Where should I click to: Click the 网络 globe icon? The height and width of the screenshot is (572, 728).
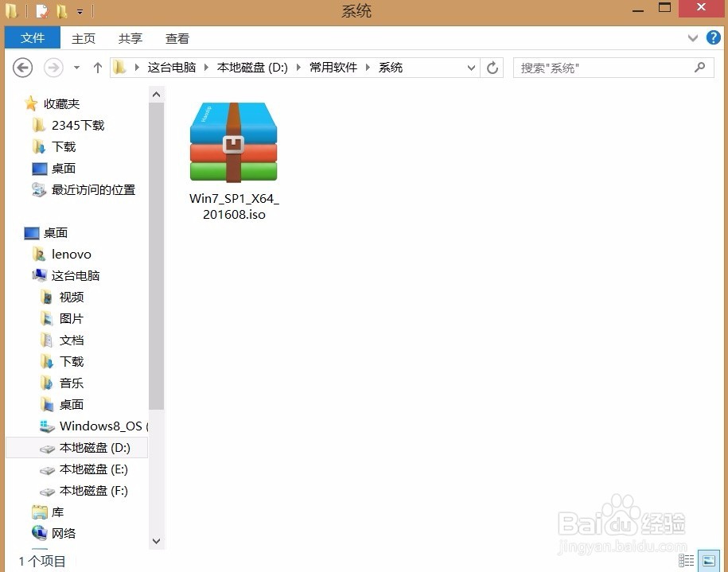[40, 533]
